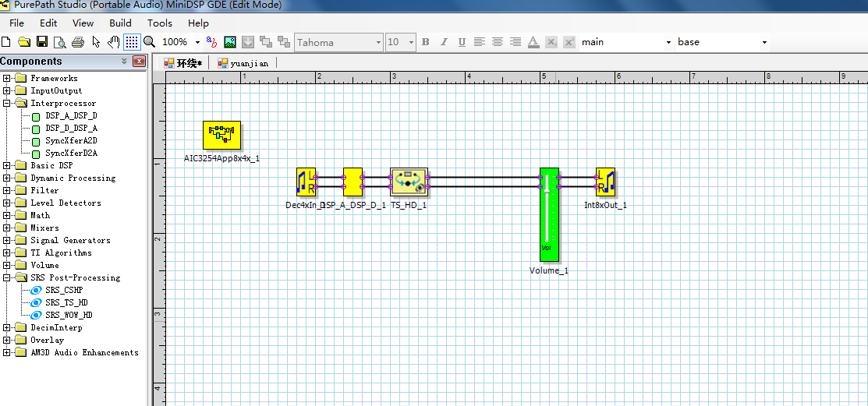The height and width of the screenshot is (406, 868).
Task: Close the Components panel
Action: (x=140, y=62)
